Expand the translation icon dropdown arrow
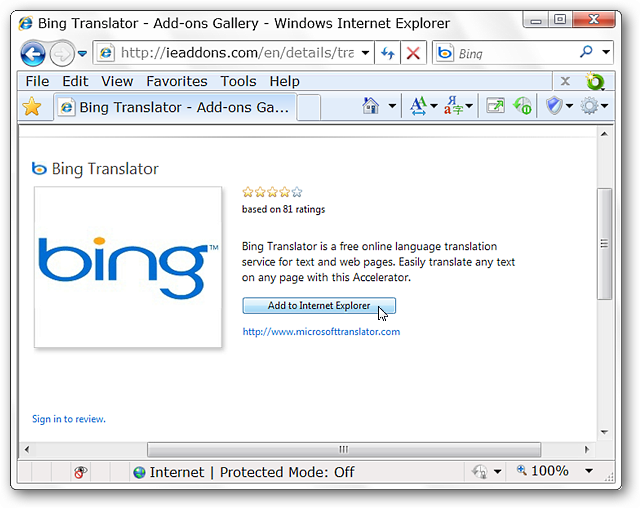Screen dimensions: 640x508 pyautogui.click(x=469, y=106)
